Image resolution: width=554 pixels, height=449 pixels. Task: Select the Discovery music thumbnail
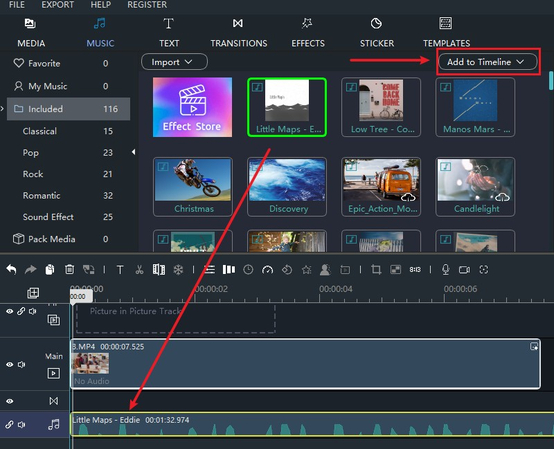287,187
